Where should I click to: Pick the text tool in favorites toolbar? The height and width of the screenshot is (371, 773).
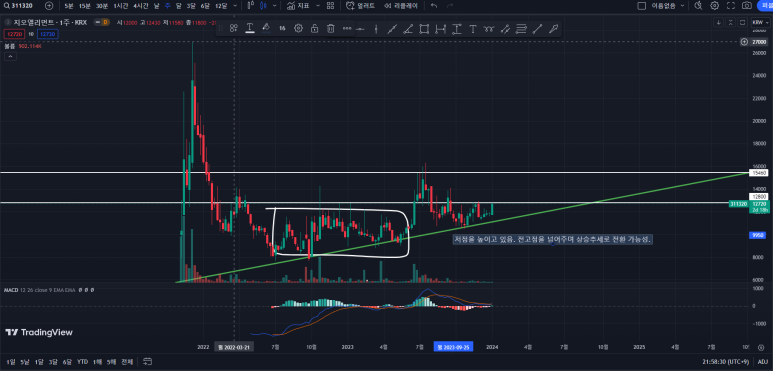point(473,29)
